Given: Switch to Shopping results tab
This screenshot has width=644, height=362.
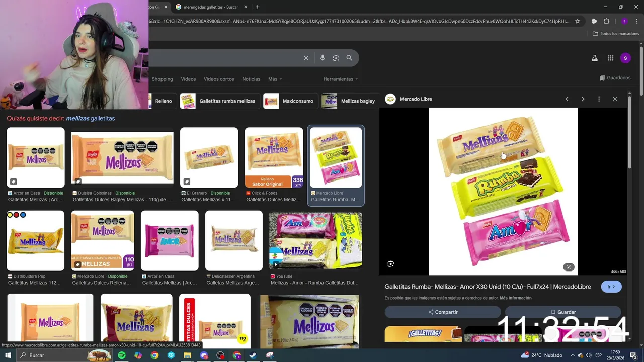Looking at the screenshot, I should (x=162, y=79).
